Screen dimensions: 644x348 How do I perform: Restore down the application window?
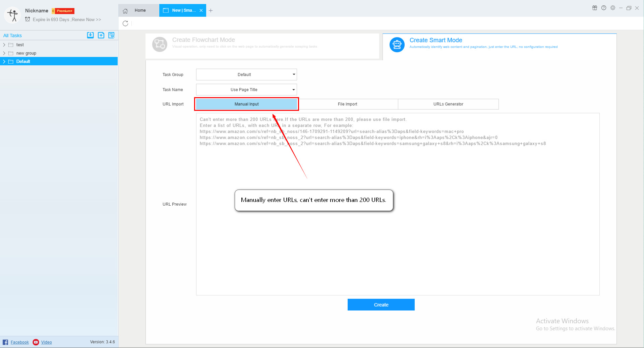[x=629, y=8]
